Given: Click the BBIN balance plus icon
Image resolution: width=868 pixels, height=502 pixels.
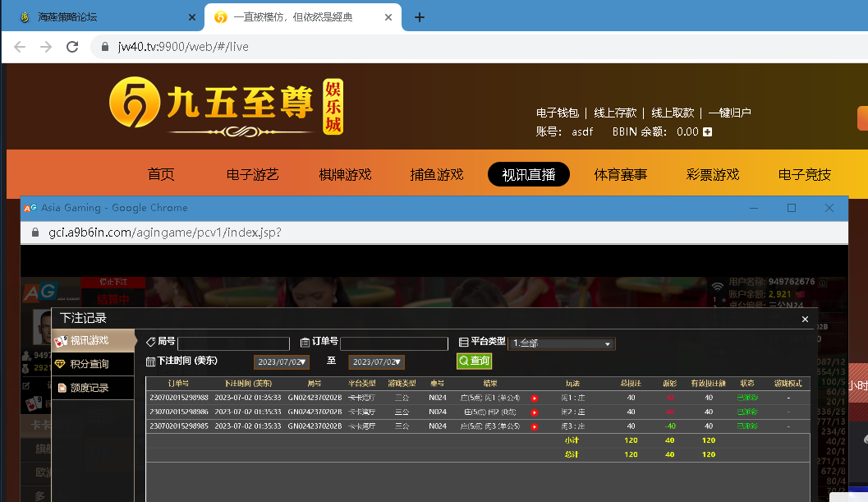Looking at the screenshot, I should point(707,131).
